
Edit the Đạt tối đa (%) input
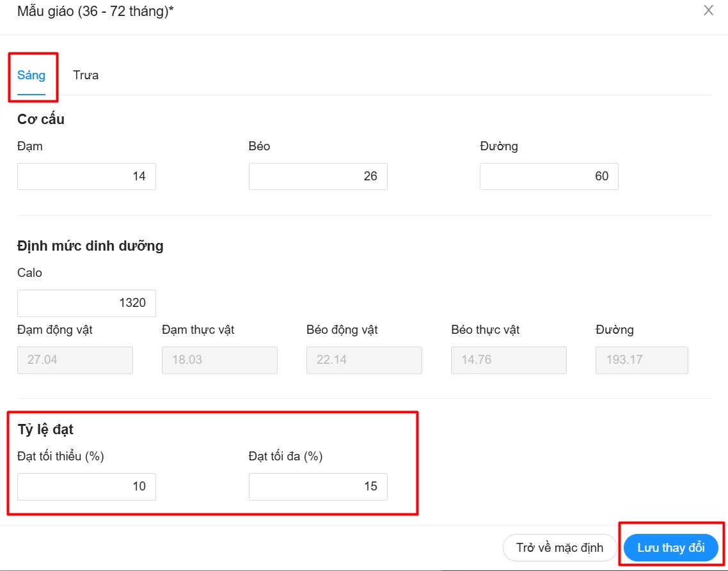pyautogui.click(x=318, y=487)
